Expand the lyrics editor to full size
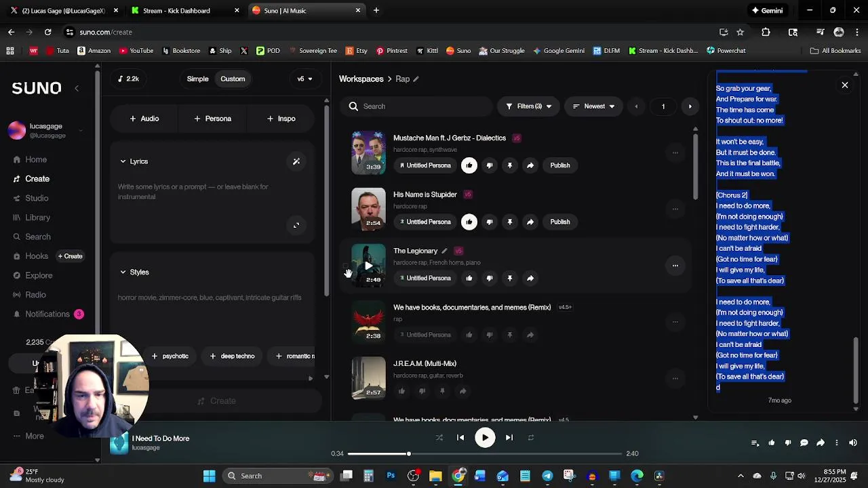The height and width of the screenshot is (488, 868). [296, 225]
